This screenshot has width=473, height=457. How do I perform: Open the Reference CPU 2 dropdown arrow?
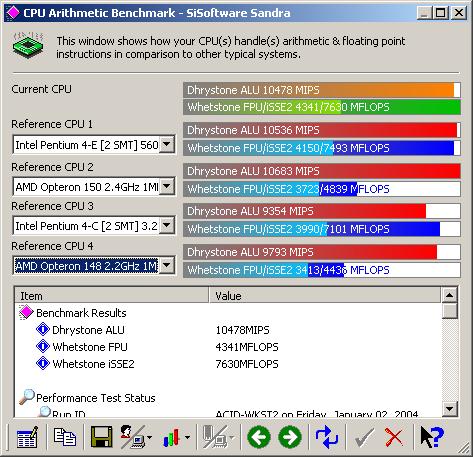tap(167, 186)
